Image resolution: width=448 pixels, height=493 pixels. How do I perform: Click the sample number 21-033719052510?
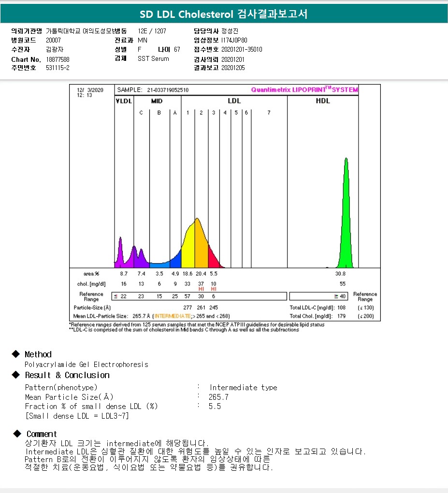click(167, 90)
